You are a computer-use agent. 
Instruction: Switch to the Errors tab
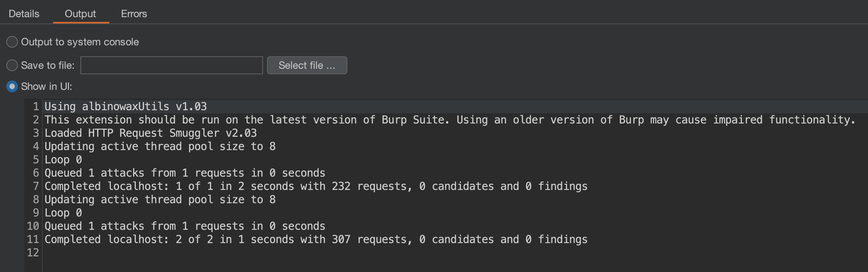click(134, 14)
